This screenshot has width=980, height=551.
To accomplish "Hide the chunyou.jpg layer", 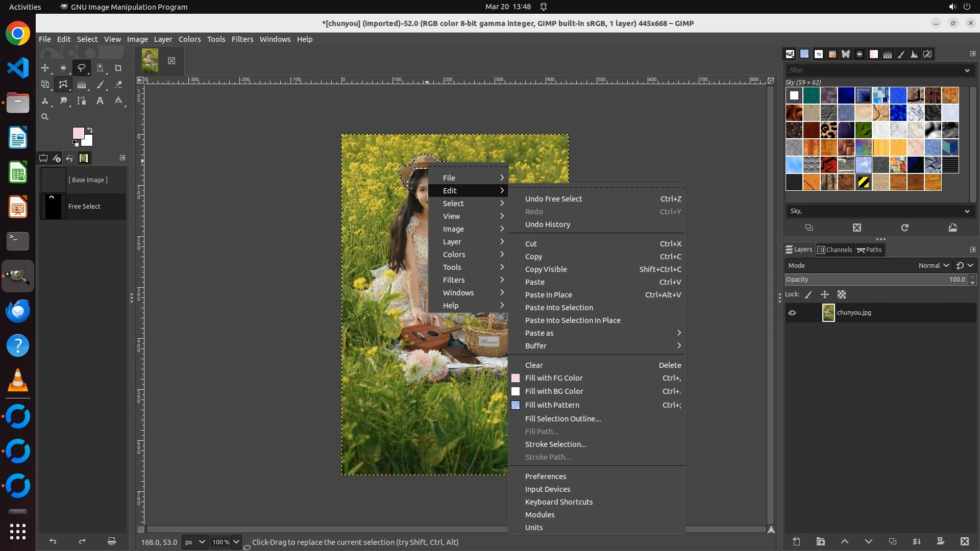I will click(x=792, y=313).
